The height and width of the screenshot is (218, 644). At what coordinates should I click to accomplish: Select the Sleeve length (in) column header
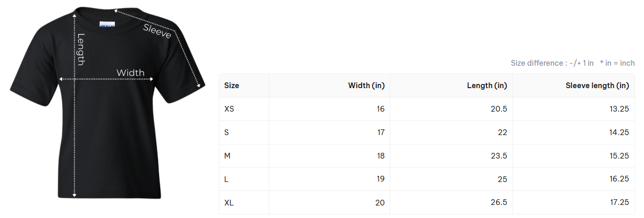pyautogui.click(x=597, y=86)
